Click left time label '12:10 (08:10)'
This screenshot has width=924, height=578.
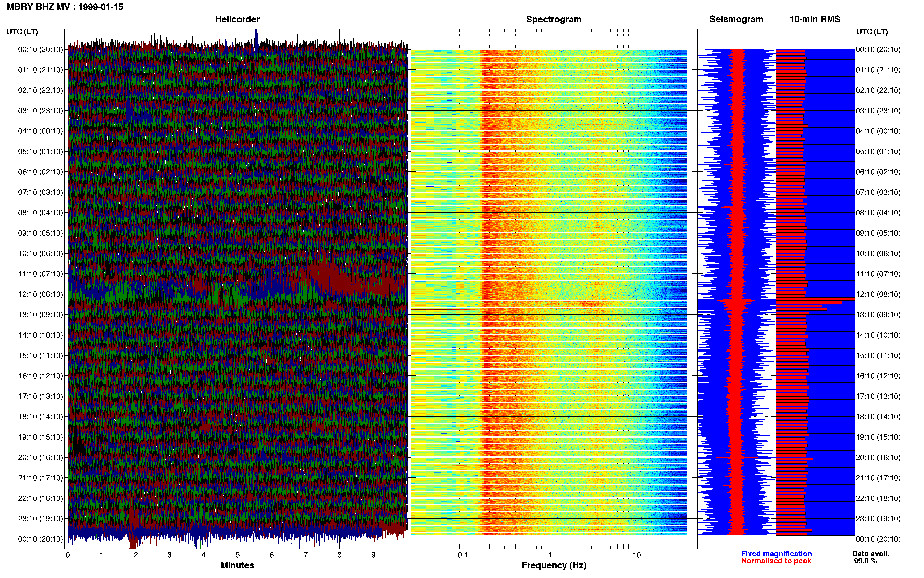(41, 294)
